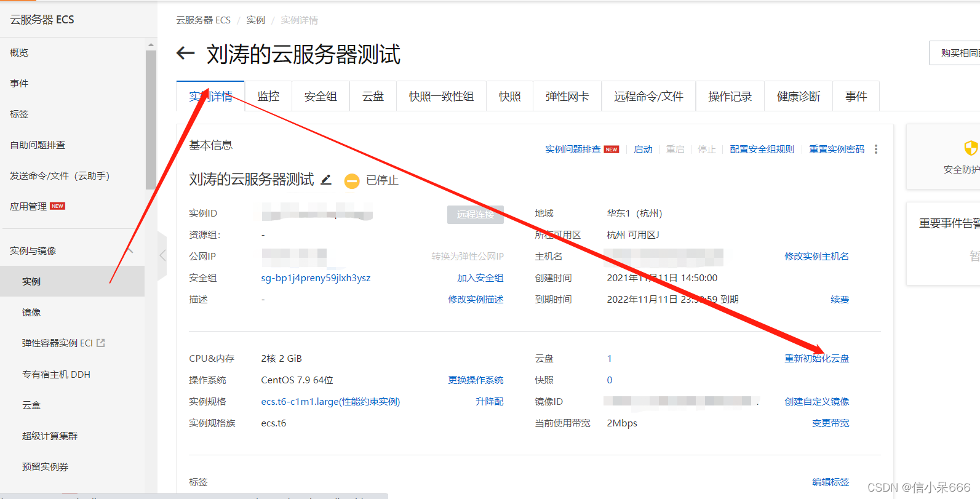Switch to the 监控 tab
This screenshot has height=499, width=980.
point(268,96)
